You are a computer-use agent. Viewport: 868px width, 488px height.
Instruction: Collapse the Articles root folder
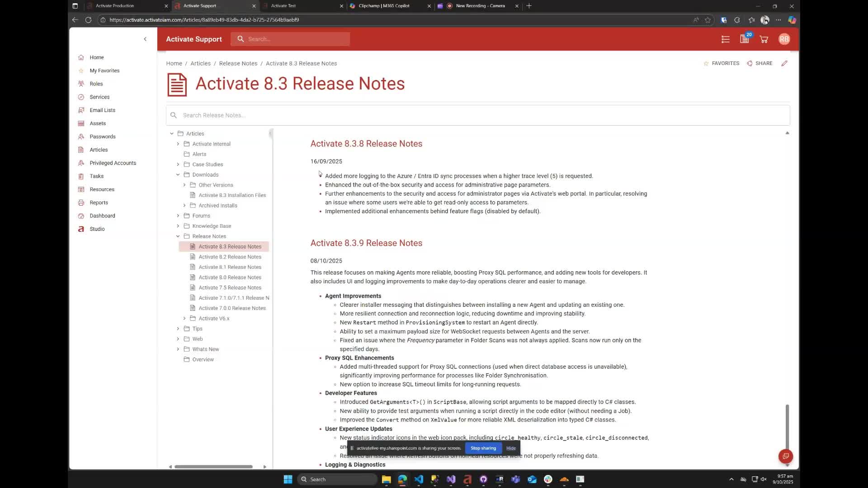click(x=172, y=134)
